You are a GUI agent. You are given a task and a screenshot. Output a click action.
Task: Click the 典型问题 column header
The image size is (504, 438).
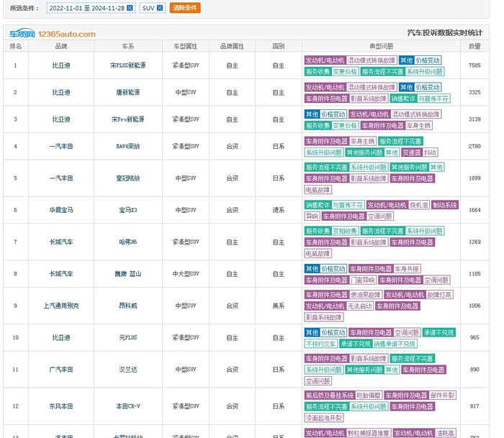coord(381,46)
